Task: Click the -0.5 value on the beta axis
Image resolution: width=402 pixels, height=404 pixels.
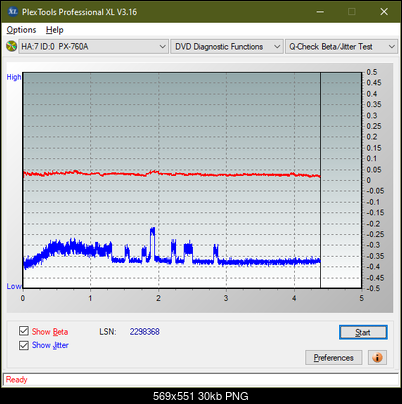Action: [x=373, y=288]
